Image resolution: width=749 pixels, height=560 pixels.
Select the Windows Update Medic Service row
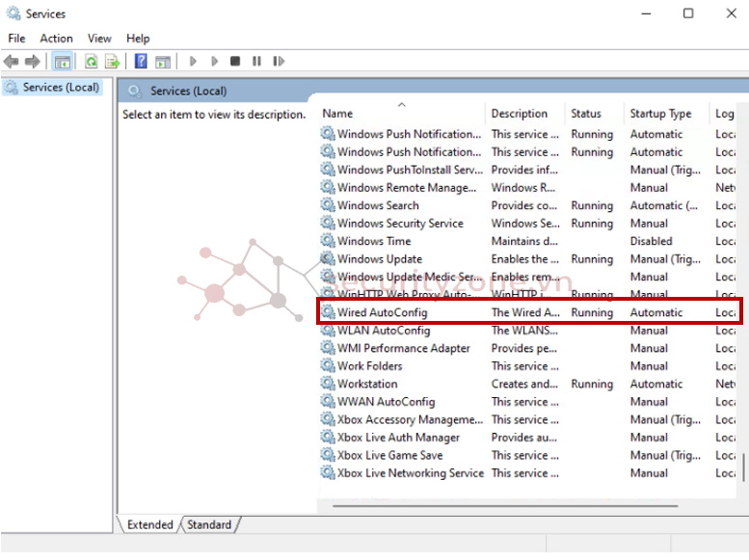click(529, 277)
